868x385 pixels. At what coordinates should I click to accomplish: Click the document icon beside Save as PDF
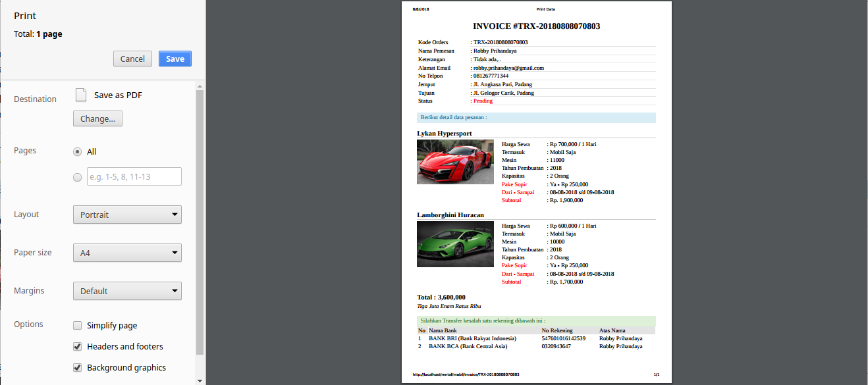pyautogui.click(x=81, y=95)
